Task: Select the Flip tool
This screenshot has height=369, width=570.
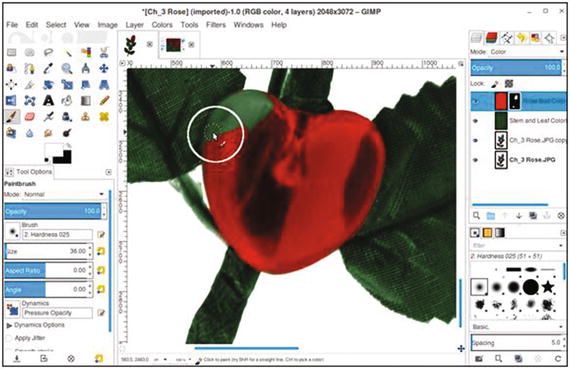Action: coord(11,101)
